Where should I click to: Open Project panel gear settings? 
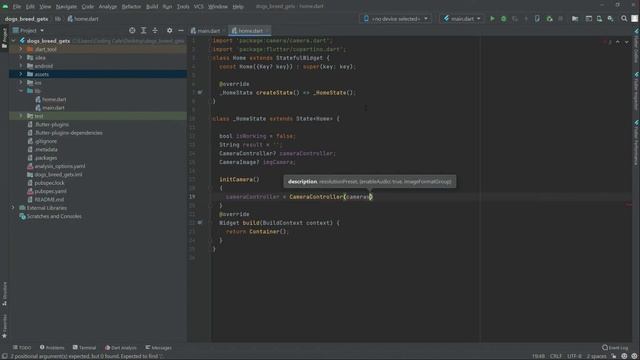(x=169, y=31)
